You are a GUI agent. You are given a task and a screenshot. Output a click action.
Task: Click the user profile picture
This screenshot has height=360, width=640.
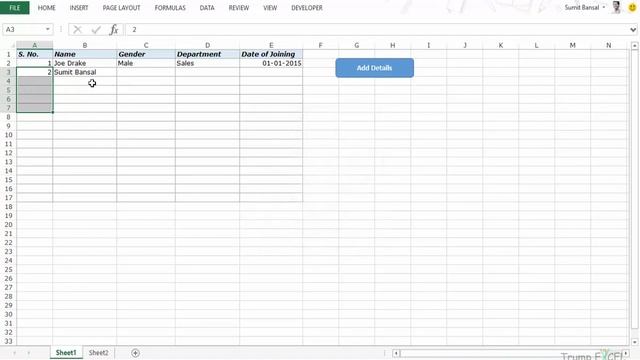pyautogui.click(x=616, y=7)
